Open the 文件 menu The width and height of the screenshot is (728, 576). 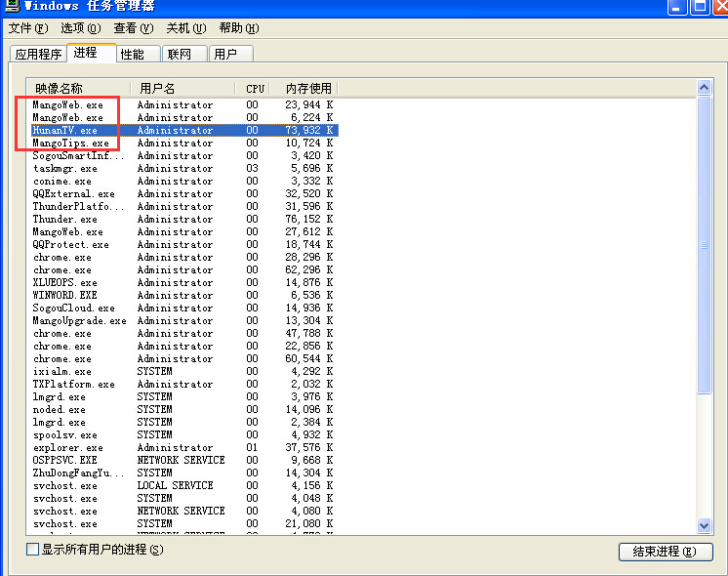click(x=27, y=28)
